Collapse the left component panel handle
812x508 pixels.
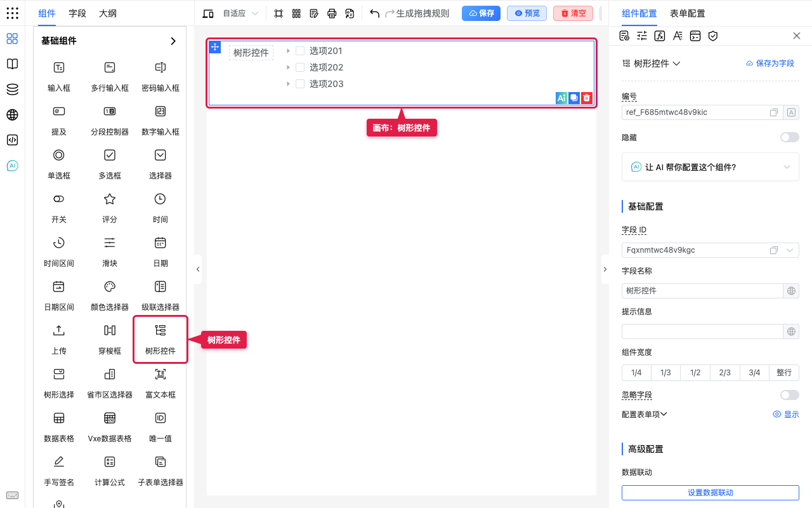pyautogui.click(x=198, y=269)
